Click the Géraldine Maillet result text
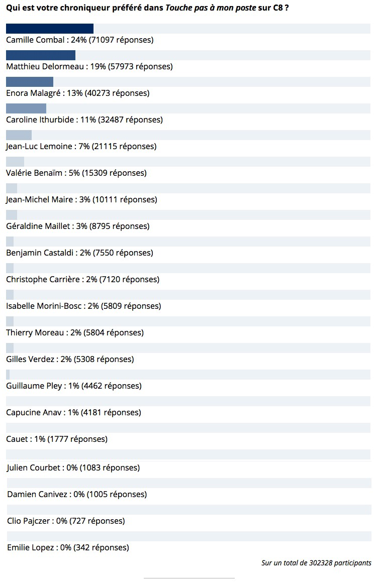The image size is (380, 588). (x=77, y=226)
